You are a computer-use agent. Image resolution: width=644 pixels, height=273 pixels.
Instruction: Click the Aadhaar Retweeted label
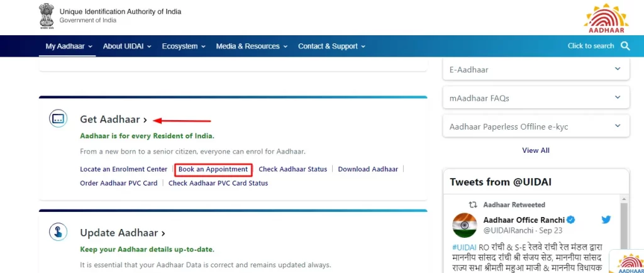coord(514,204)
